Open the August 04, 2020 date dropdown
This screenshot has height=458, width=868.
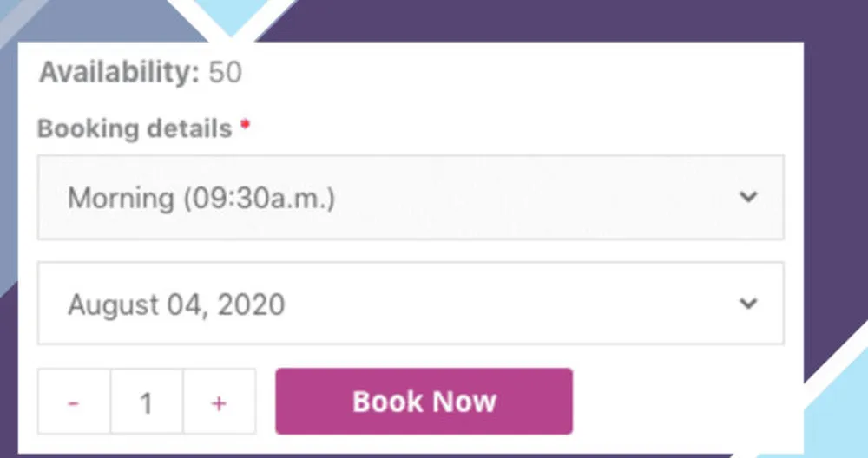(410, 304)
